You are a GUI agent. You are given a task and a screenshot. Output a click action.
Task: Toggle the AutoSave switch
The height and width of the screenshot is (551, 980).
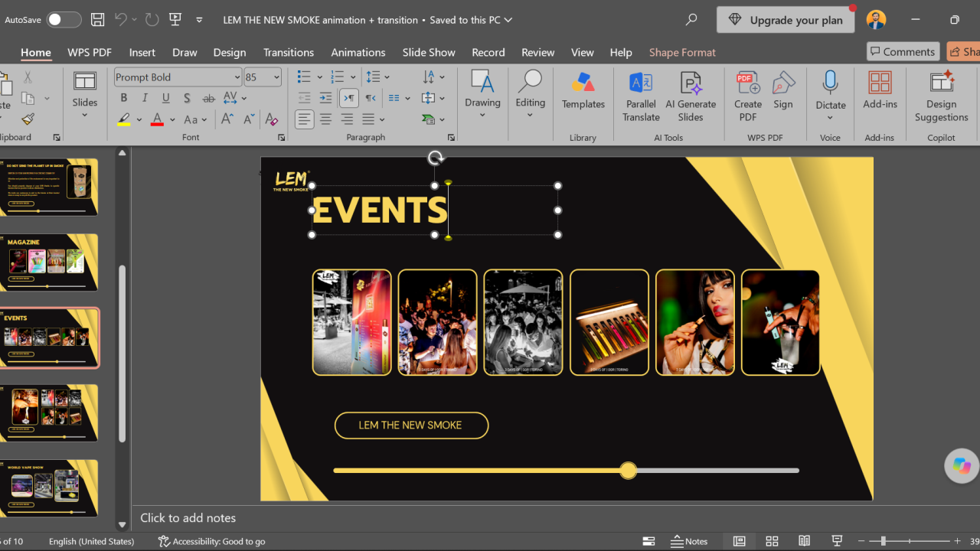coord(64,20)
